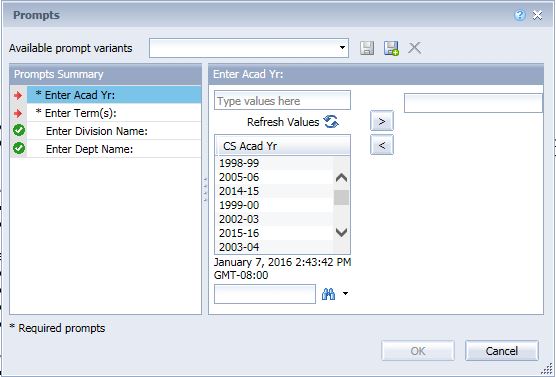Image resolution: width=556 pixels, height=377 pixels.
Task: Select academic year 2014-15
Action: click(274, 191)
